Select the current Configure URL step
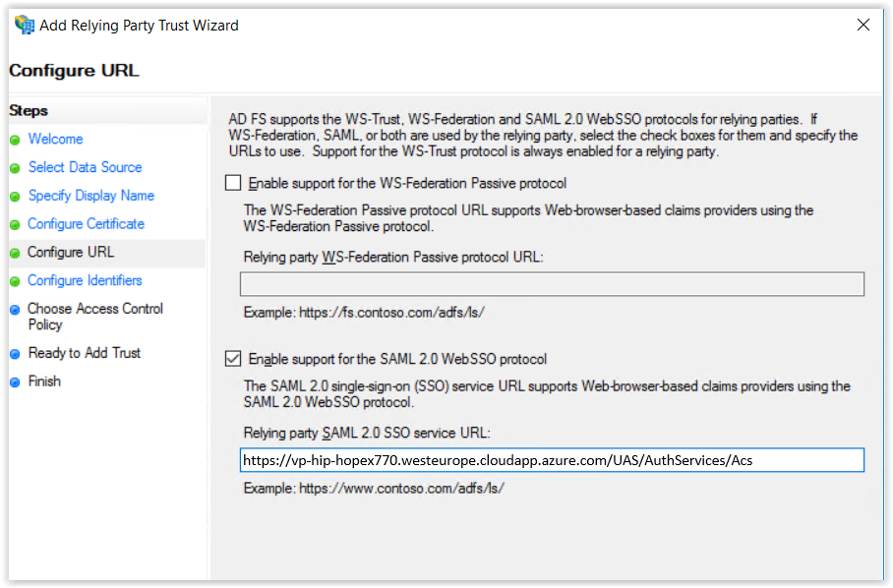Screen dimensions: 893x588 click(71, 253)
